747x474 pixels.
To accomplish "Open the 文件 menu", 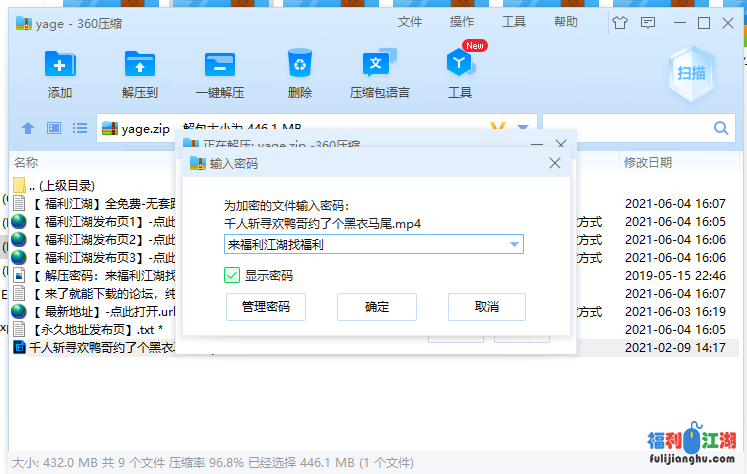I will [x=410, y=22].
